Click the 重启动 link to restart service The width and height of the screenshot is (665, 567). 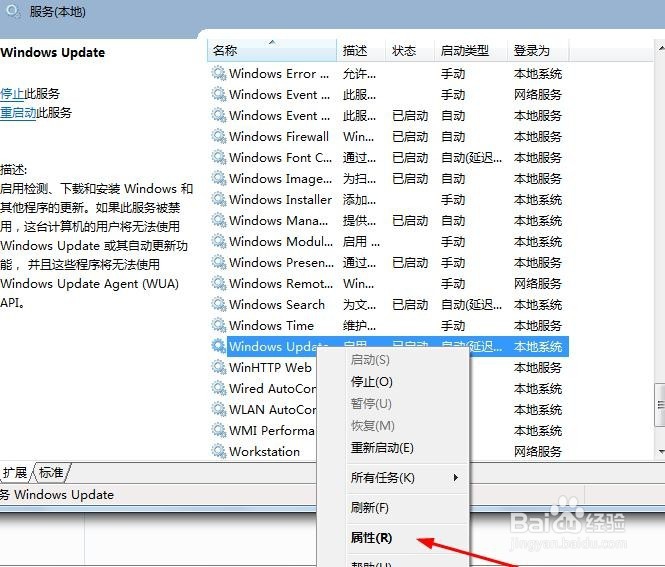click(x=18, y=113)
